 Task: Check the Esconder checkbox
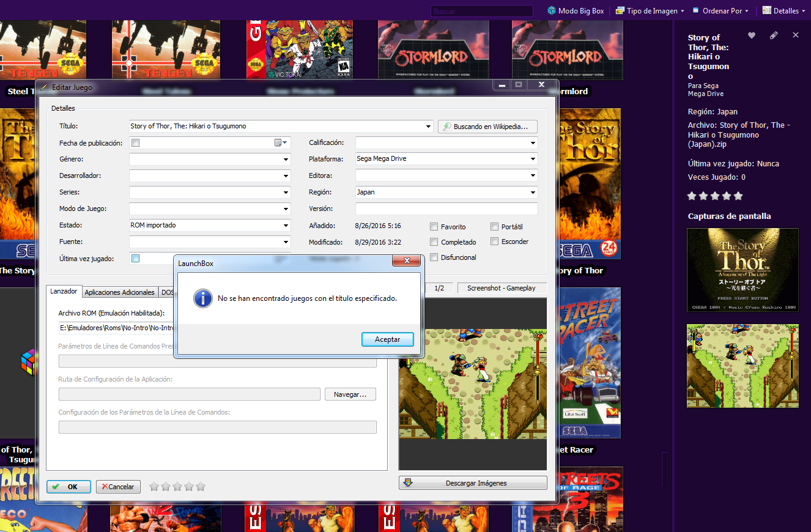[x=495, y=242]
